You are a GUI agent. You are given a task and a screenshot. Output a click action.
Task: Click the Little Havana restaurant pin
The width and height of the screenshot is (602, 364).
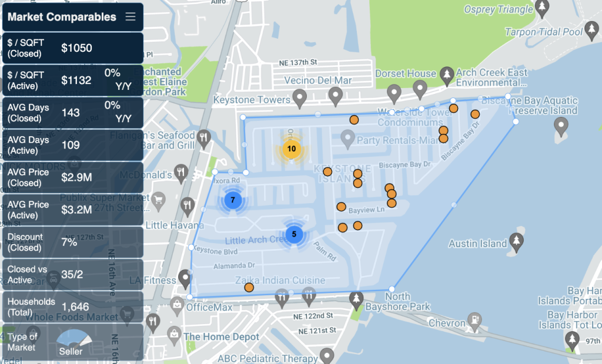(x=188, y=205)
